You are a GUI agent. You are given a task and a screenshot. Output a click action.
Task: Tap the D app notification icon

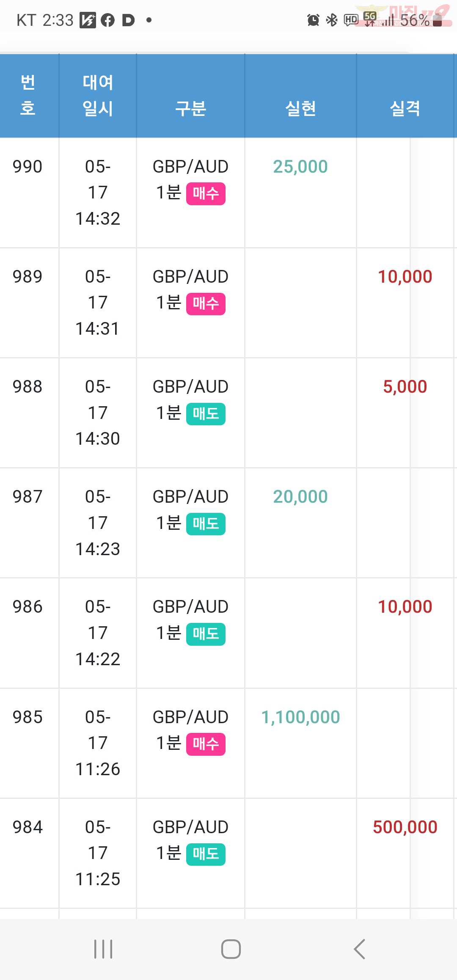point(128,20)
